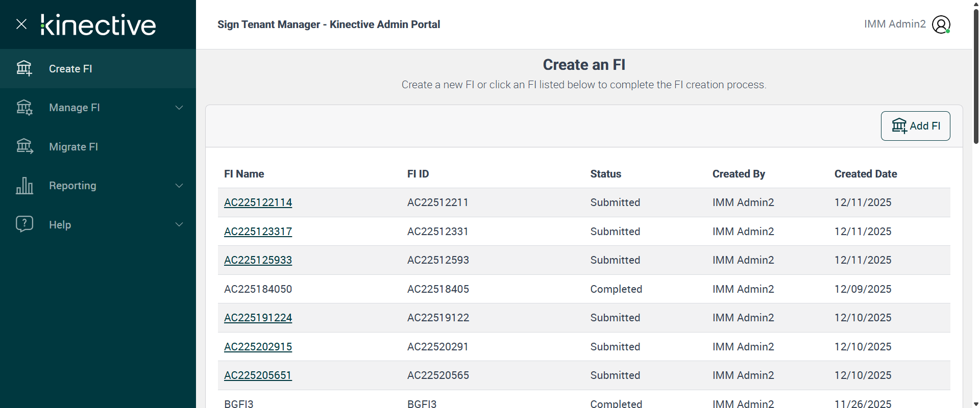Expand the Reporting submenu chevron
980x408 pixels.
(x=179, y=186)
